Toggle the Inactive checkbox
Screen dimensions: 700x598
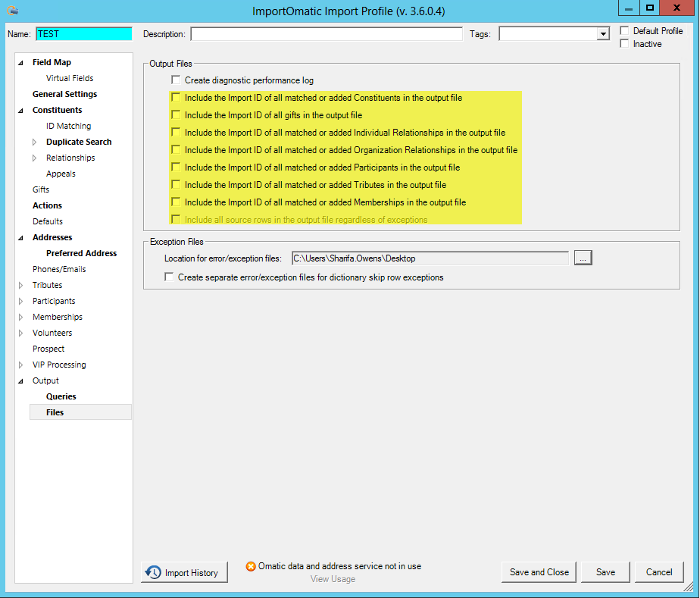624,43
